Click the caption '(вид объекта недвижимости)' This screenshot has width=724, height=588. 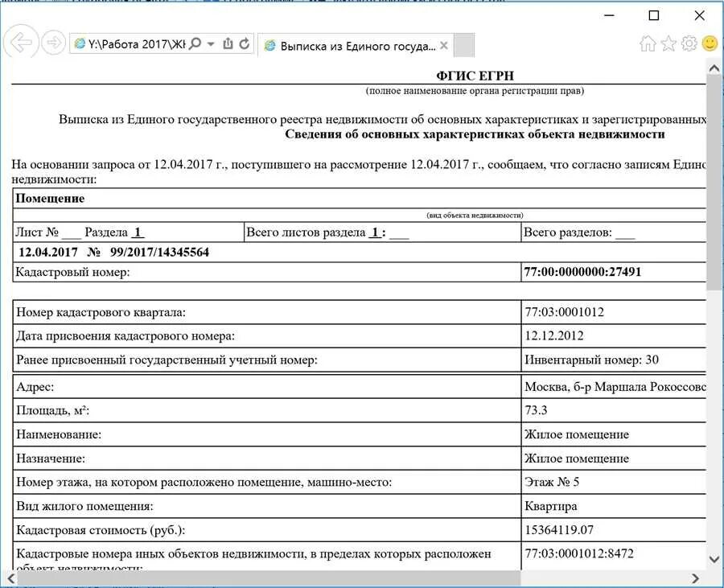coord(475,215)
